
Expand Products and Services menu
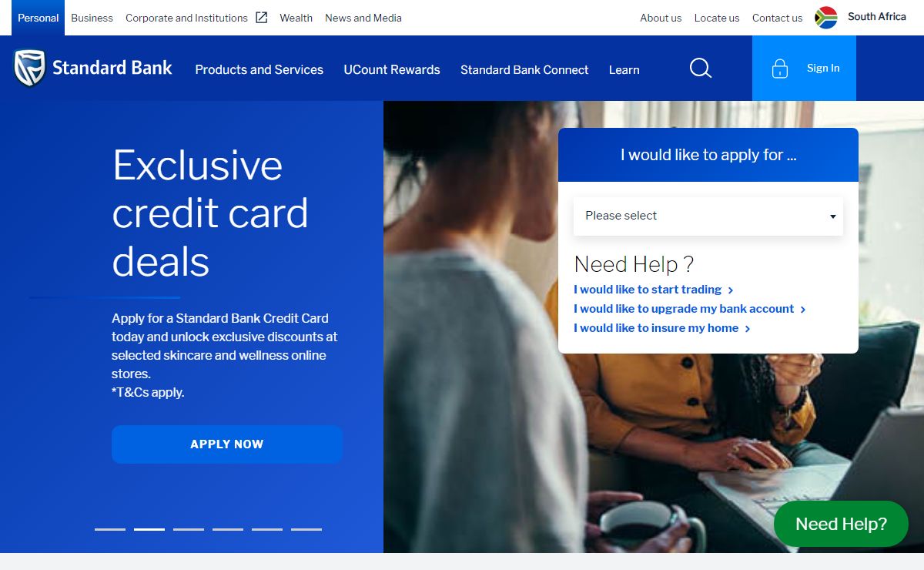click(259, 69)
